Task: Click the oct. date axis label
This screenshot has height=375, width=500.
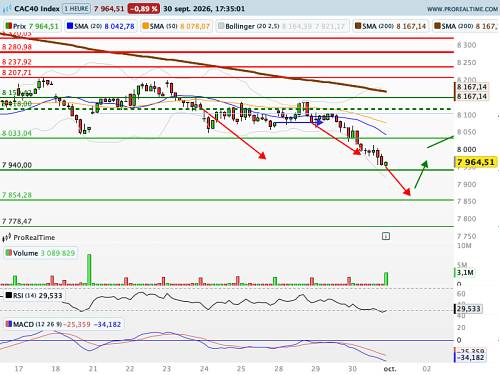Action: 390,369
